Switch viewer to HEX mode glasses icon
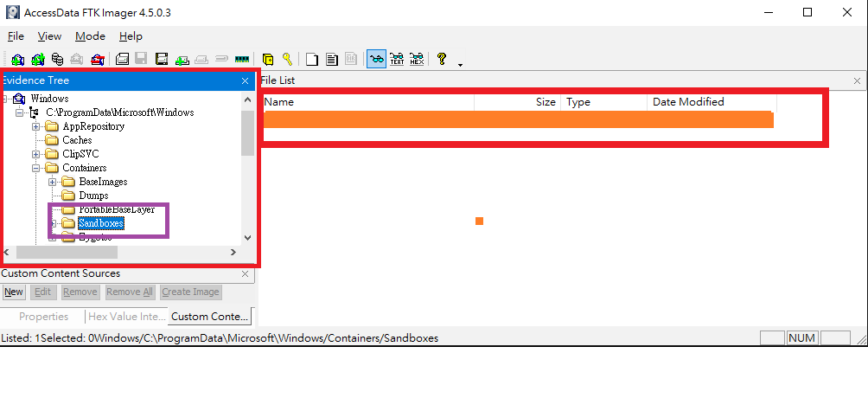This screenshot has width=868, height=398. tap(417, 59)
